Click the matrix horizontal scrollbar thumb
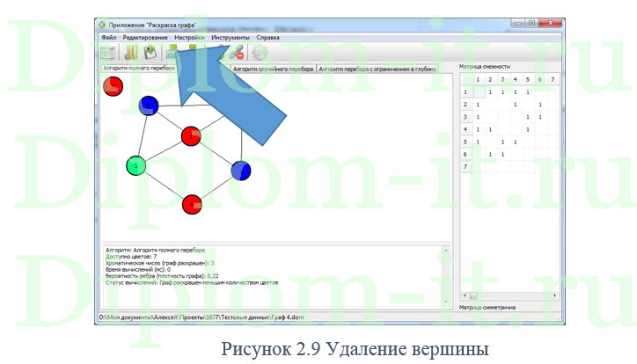 (x=473, y=295)
